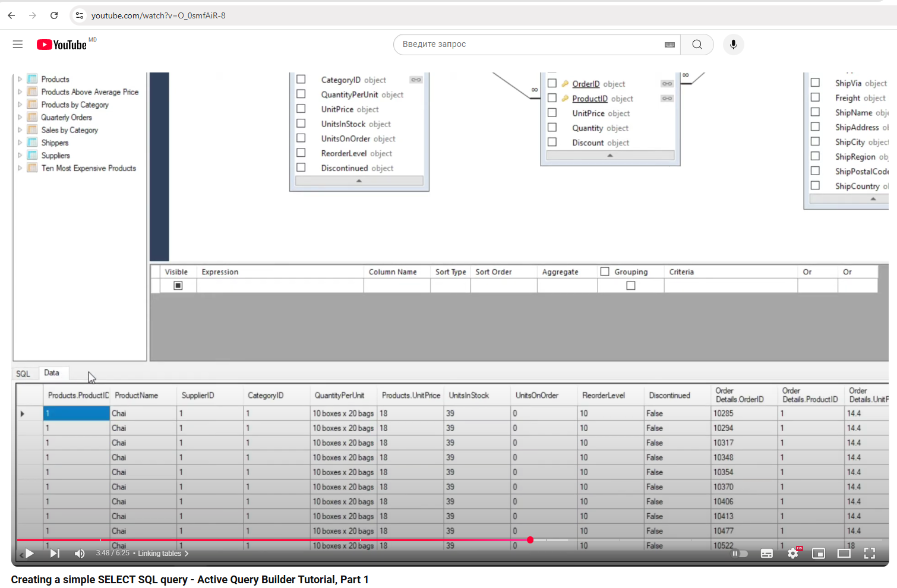
Task: Check the CategoryID field checkbox
Action: 301,80
